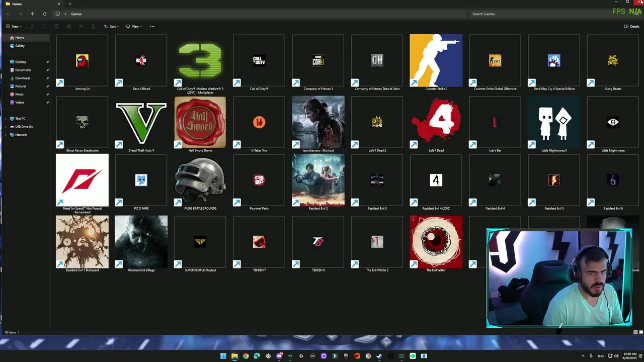Screen dimensions: 644x362
Task: Select the Resident Evil 2 thumbnail
Action: point(318,180)
